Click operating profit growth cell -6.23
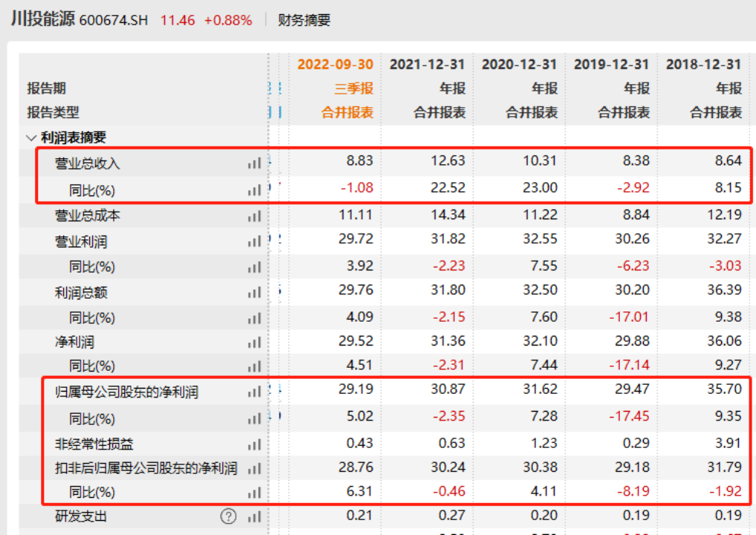The height and width of the screenshot is (535, 756). point(633,265)
